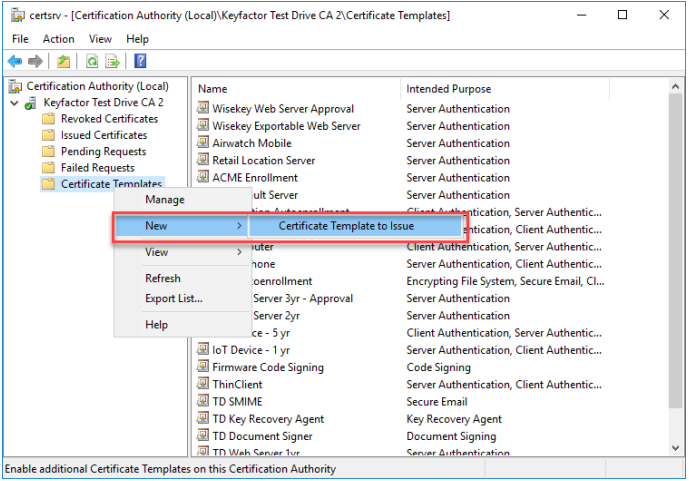Click the Failed Requests folder icon
689x481 pixels.
[48, 168]
